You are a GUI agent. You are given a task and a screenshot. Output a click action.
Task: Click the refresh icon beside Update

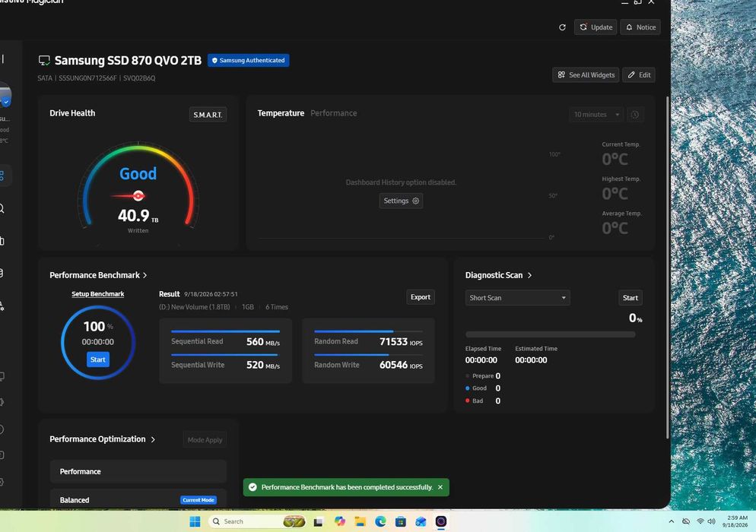pyautogui.click(x=562, y=27)
